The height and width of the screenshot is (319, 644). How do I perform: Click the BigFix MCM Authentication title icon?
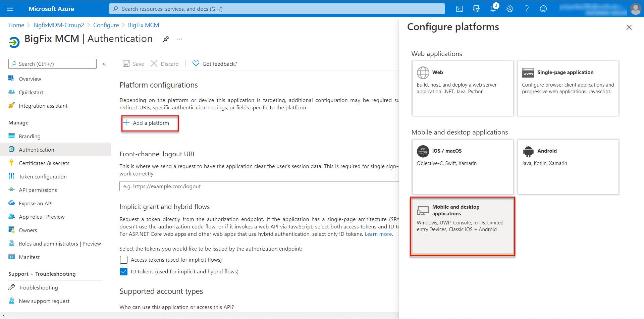click(x=14, y=42)
